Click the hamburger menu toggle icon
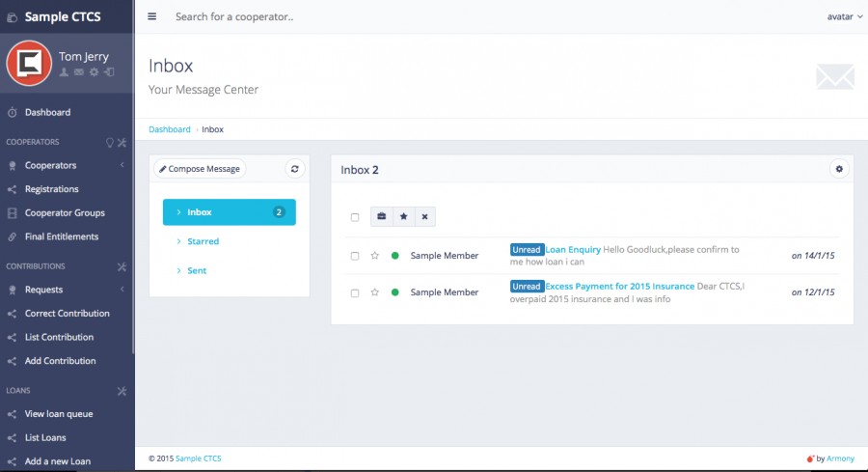Image resolution: width=868 pixels, height=472 pixels. click(152, 16)
